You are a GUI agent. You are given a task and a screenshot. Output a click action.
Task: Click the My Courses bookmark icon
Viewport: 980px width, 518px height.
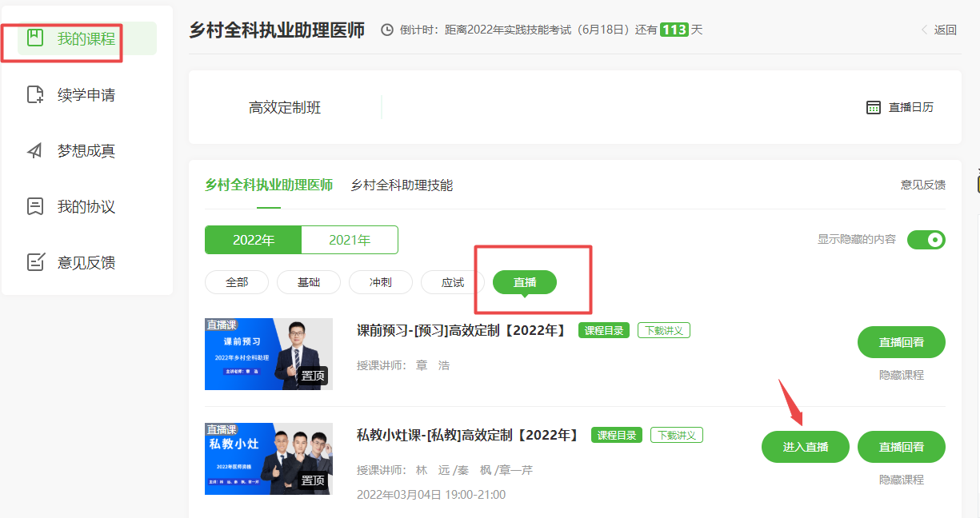[34, 38]
